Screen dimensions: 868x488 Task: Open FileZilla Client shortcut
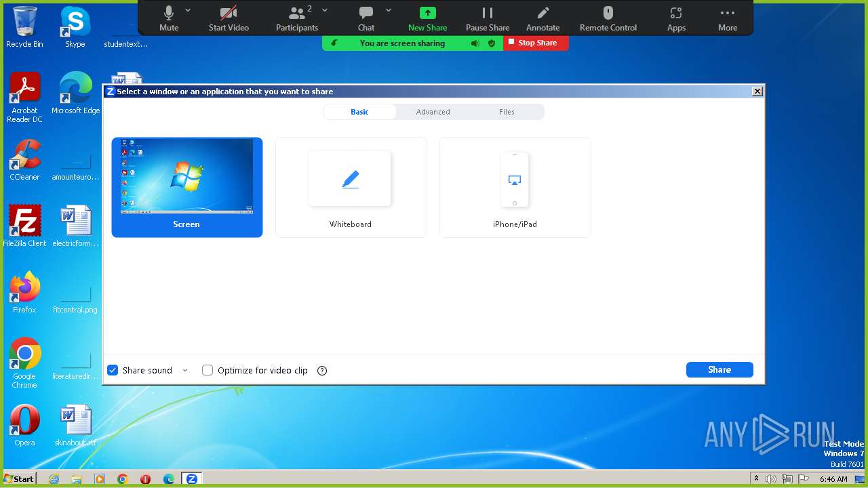coord(24,226)
